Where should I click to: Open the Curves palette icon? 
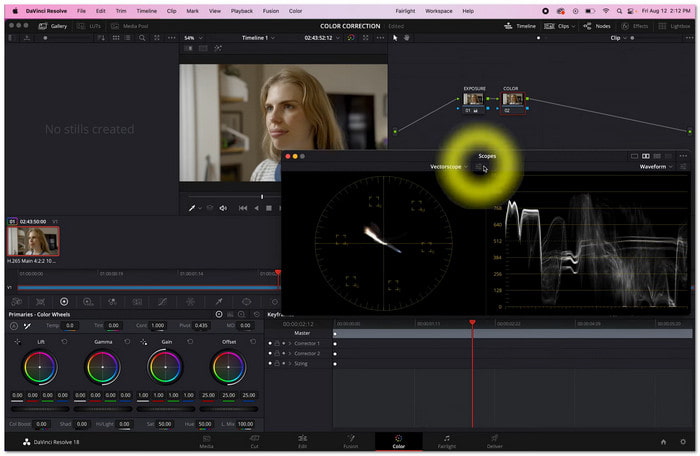(x=162, y=302)
